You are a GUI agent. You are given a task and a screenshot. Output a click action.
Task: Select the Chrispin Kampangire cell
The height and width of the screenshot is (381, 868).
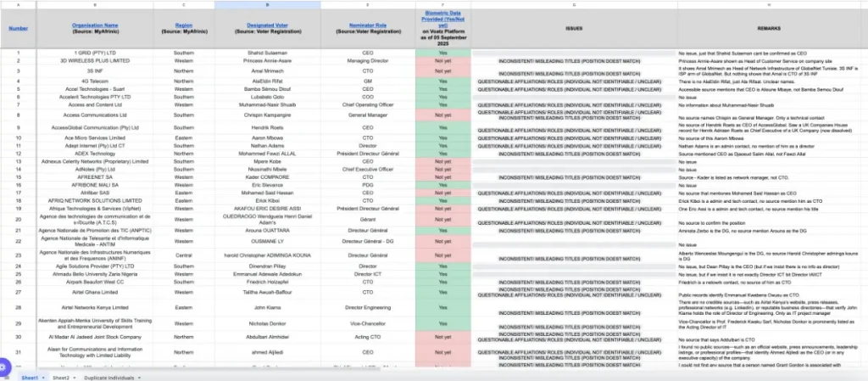point(267,115)
